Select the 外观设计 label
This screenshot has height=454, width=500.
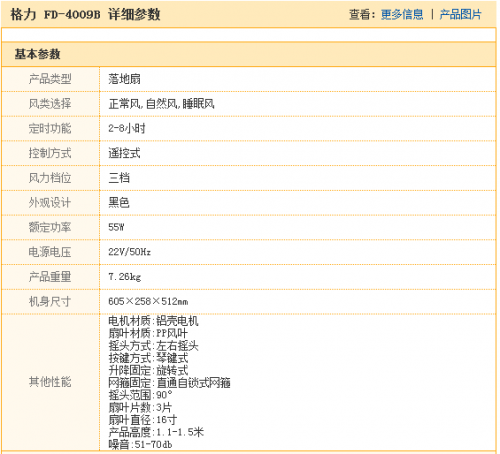50,202
